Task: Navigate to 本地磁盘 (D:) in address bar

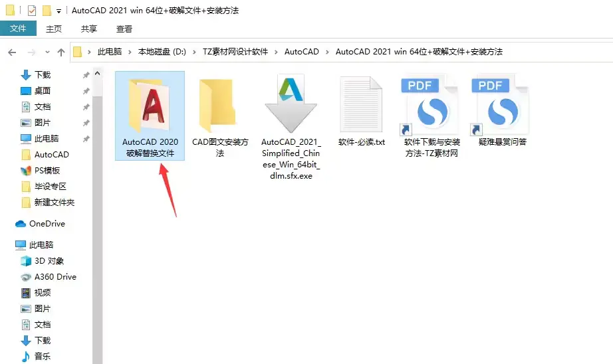Action: (162, 52)
